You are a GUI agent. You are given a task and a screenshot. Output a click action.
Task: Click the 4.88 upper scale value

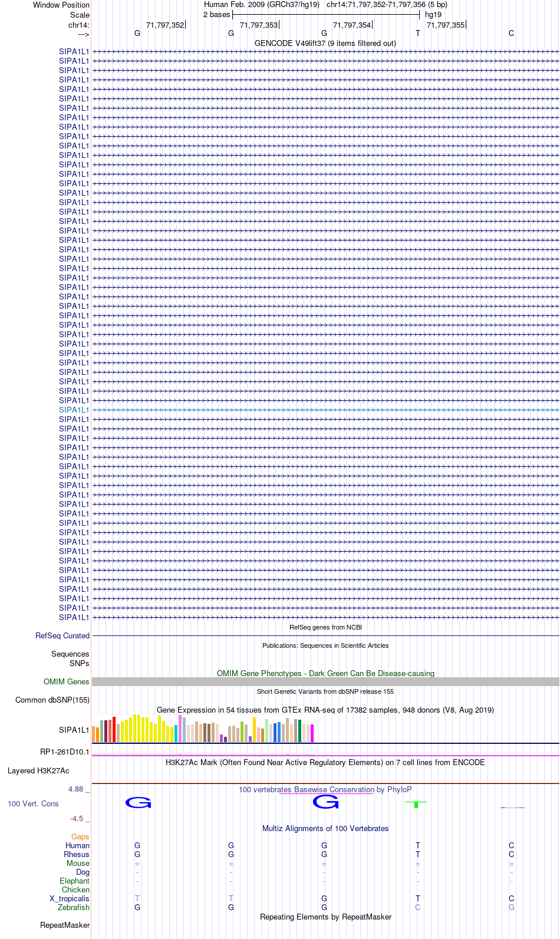pyautogui.click(x=75, y=789)
